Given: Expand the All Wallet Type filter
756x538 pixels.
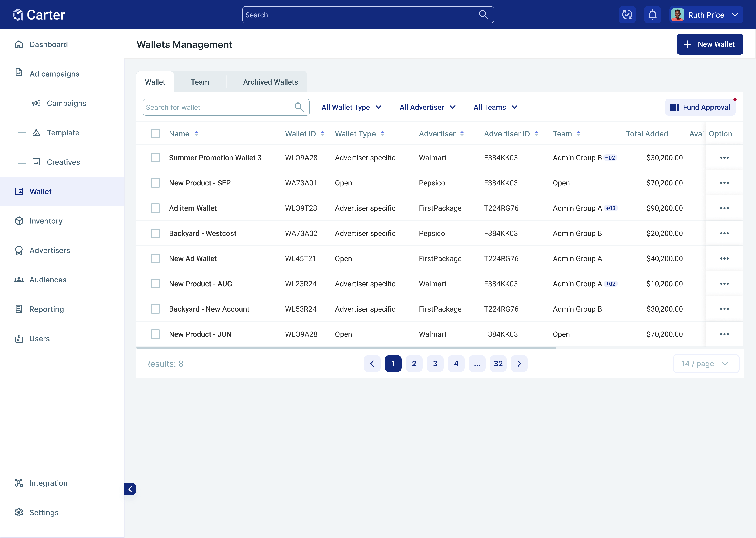Looking at the screenshot, I should [352, 107].
